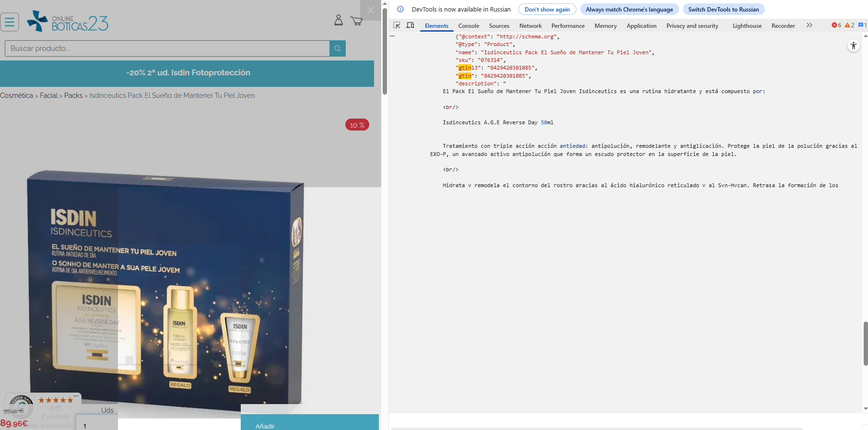
Task: Open the shopping cart icon
Action: (x=356, y=21)
